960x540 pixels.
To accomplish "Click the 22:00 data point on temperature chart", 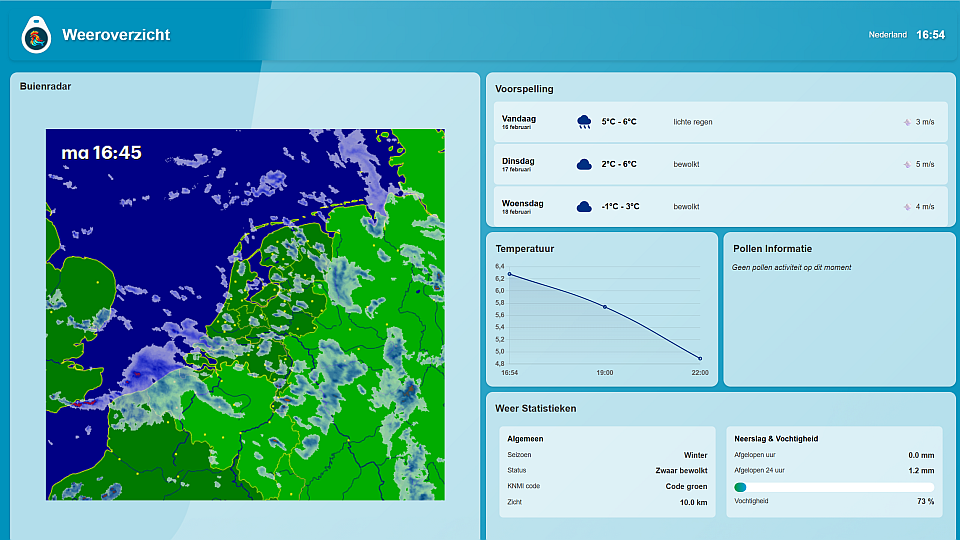I will point(700,358).
